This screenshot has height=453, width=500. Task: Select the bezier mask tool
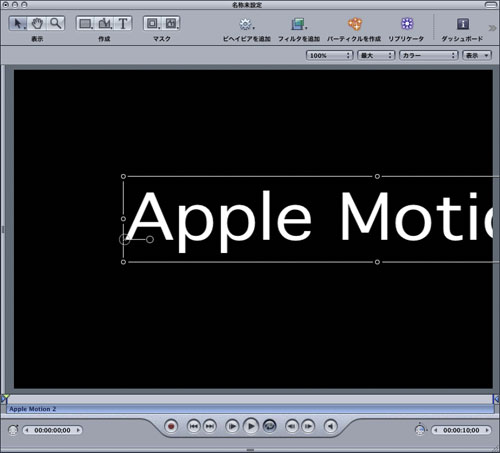(171, 23)
